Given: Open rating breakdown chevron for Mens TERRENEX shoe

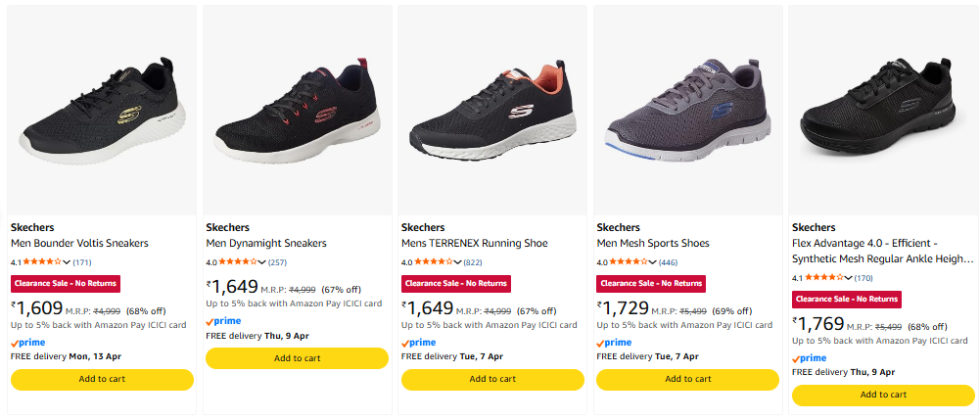Looking at the screenshot, I should pos(457,262).
